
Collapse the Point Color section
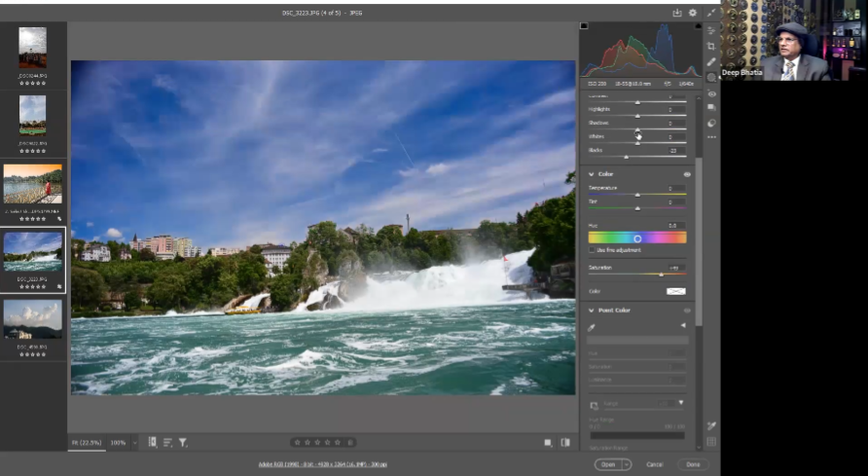[x=592, y=311]
